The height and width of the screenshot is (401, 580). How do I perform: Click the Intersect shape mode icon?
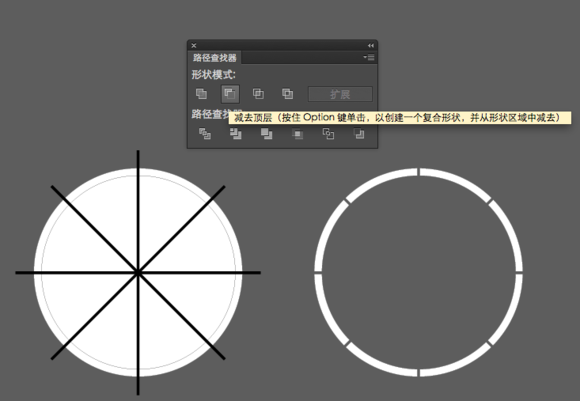click(258, 94)
